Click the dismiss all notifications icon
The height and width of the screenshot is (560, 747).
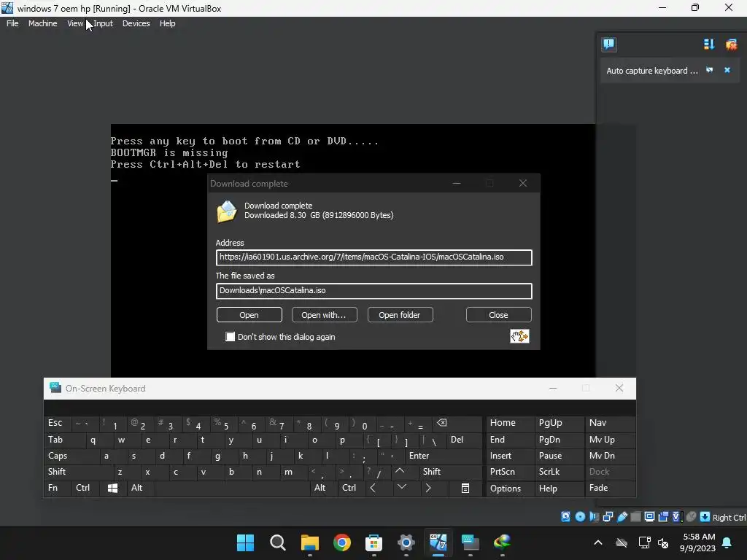coord(731,44)
